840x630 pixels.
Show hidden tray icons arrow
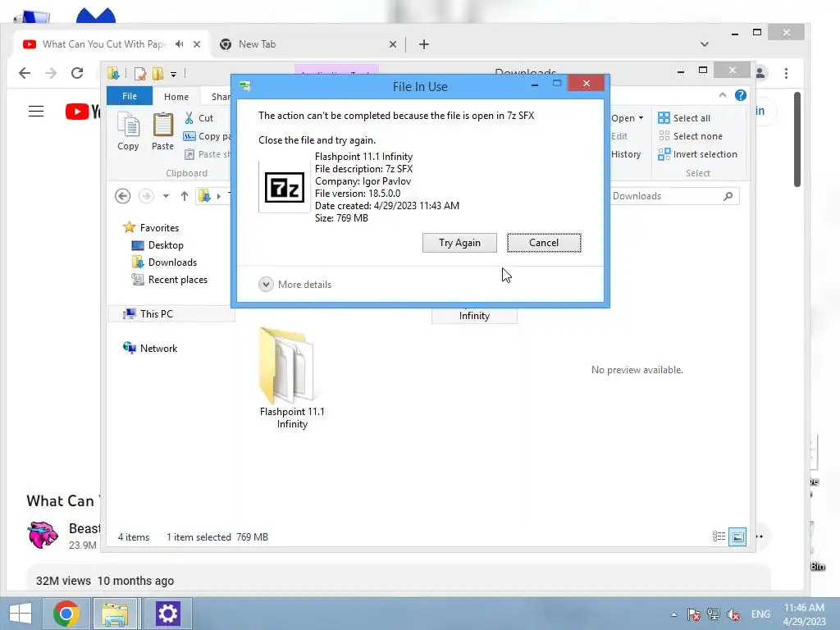point(674,614)
